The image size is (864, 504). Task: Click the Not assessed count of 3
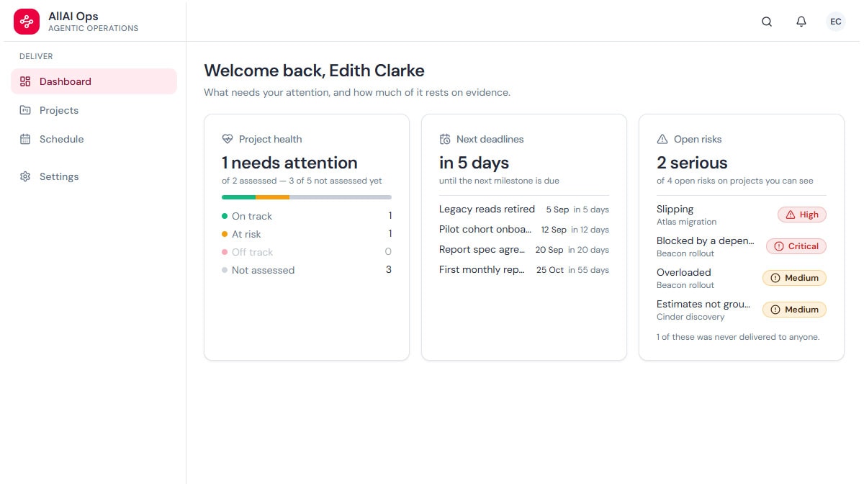coord(389,270)
